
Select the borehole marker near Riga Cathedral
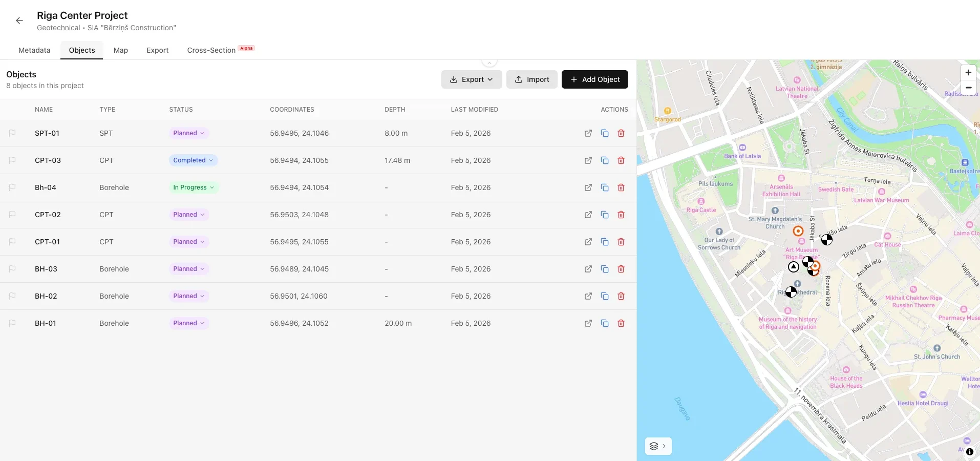point(791,292)
